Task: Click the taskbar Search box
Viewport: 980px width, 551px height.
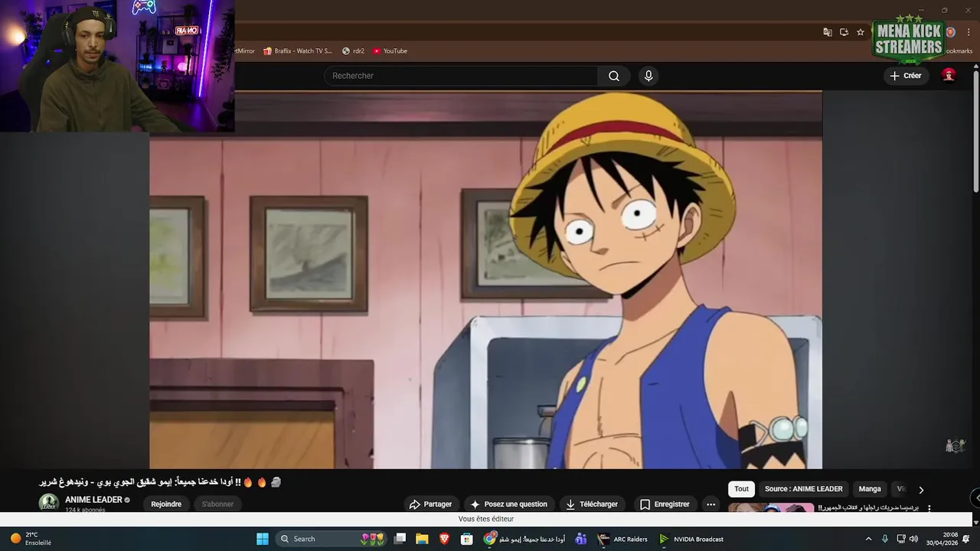Action: tap(332, 539)
